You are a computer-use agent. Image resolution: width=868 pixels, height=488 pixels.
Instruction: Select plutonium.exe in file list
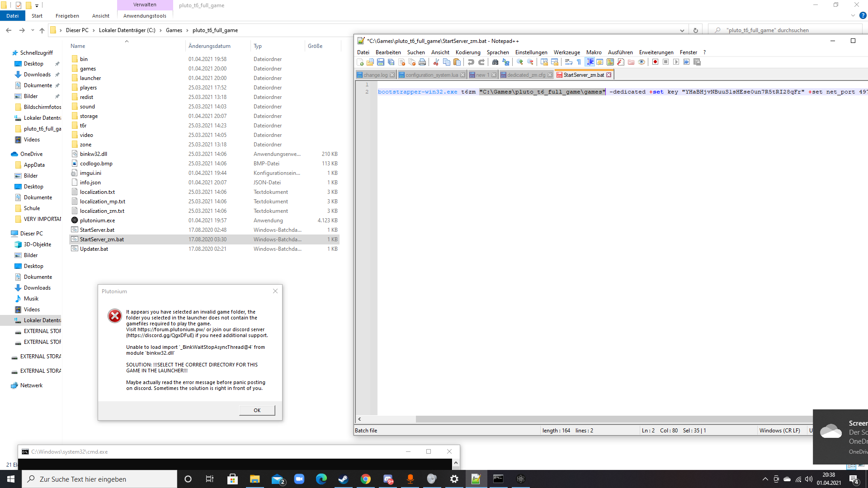[97, 221]
